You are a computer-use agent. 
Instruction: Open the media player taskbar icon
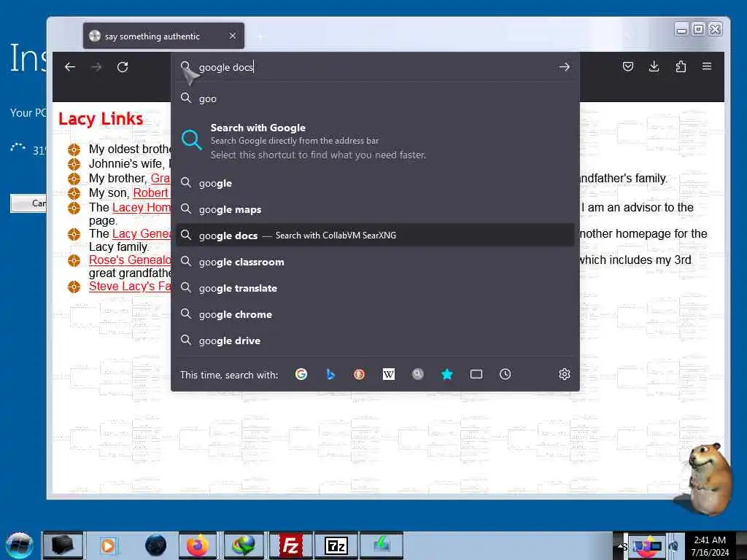(109, 545)
